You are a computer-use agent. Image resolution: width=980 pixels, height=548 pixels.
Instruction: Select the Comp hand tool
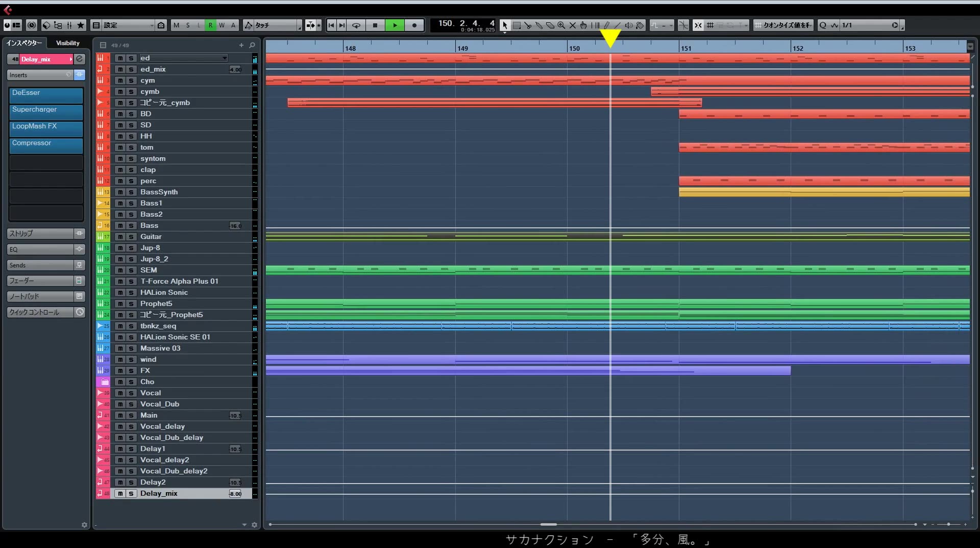click(x=584, y=25)
